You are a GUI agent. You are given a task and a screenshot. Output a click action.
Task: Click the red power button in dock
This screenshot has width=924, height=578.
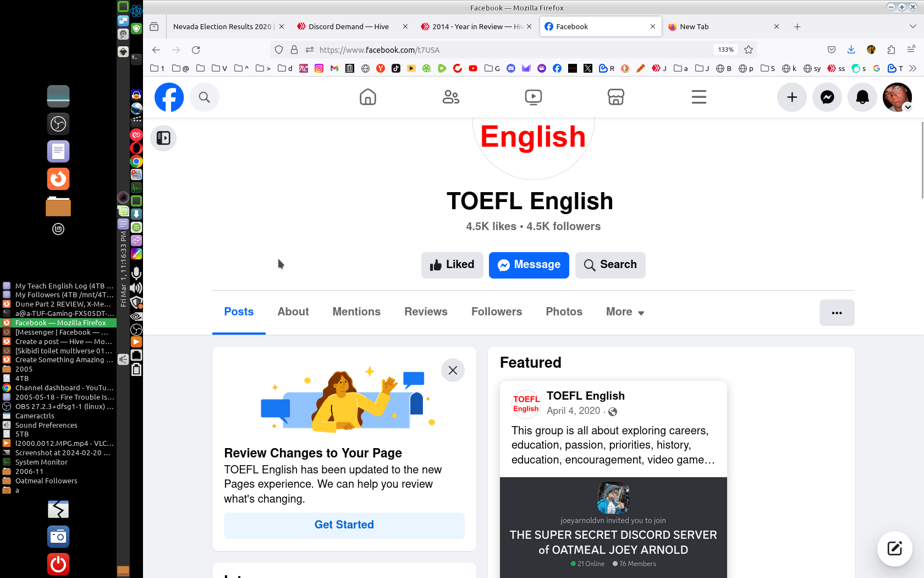tap(58, 564)
